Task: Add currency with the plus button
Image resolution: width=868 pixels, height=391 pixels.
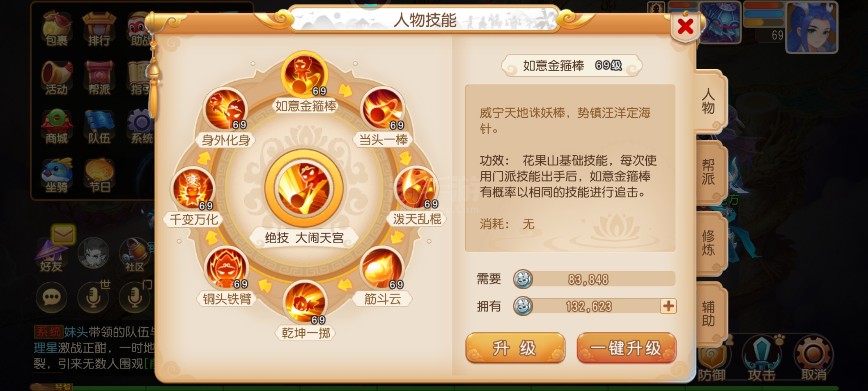Action: 668,306
